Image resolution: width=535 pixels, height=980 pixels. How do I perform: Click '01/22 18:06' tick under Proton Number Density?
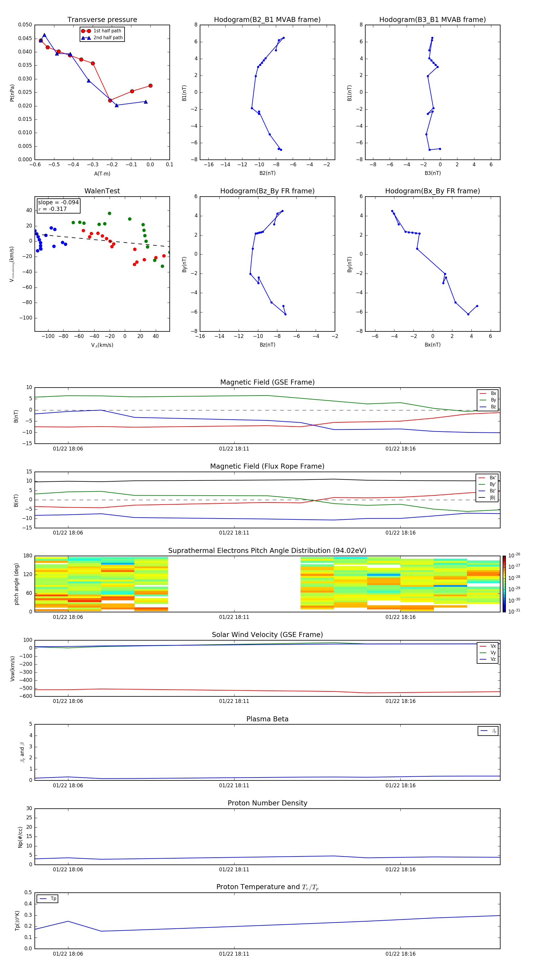68,870
